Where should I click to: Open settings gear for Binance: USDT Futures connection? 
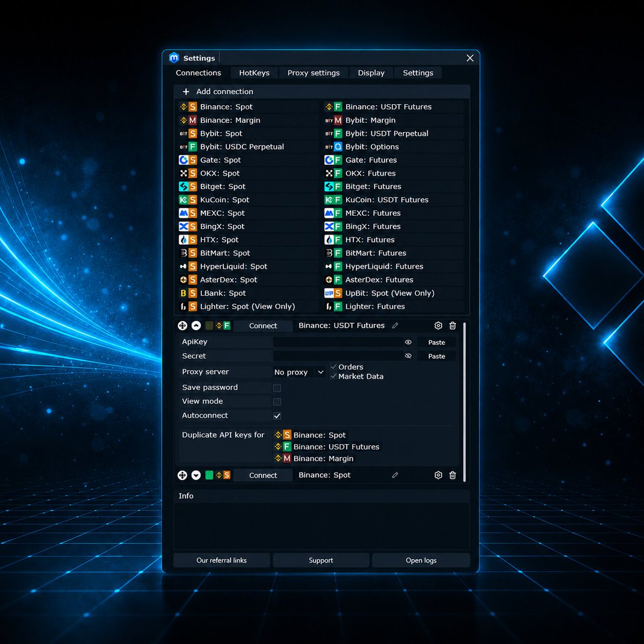(438, 326)
